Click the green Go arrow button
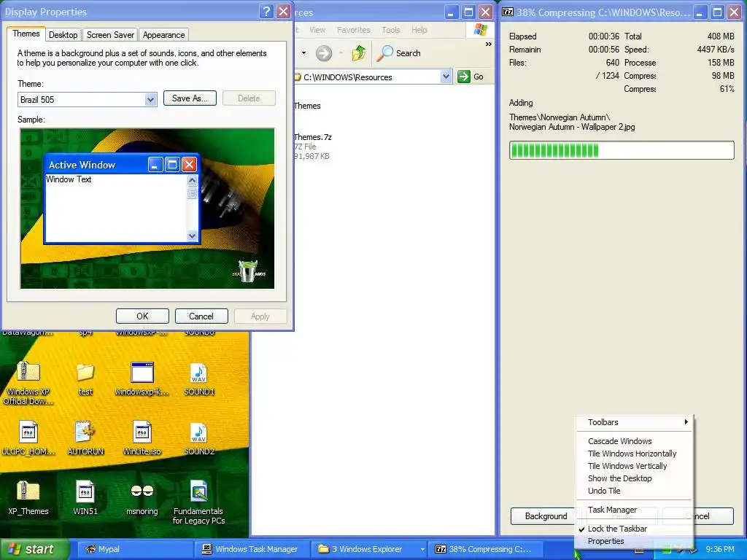Viewport: 747px width, 560px height. 463,77
